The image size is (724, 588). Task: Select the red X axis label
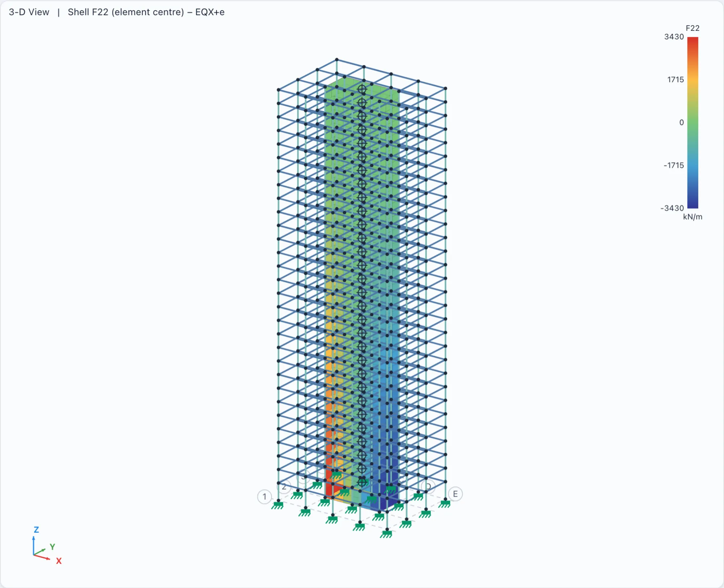[x=59, y=561]
